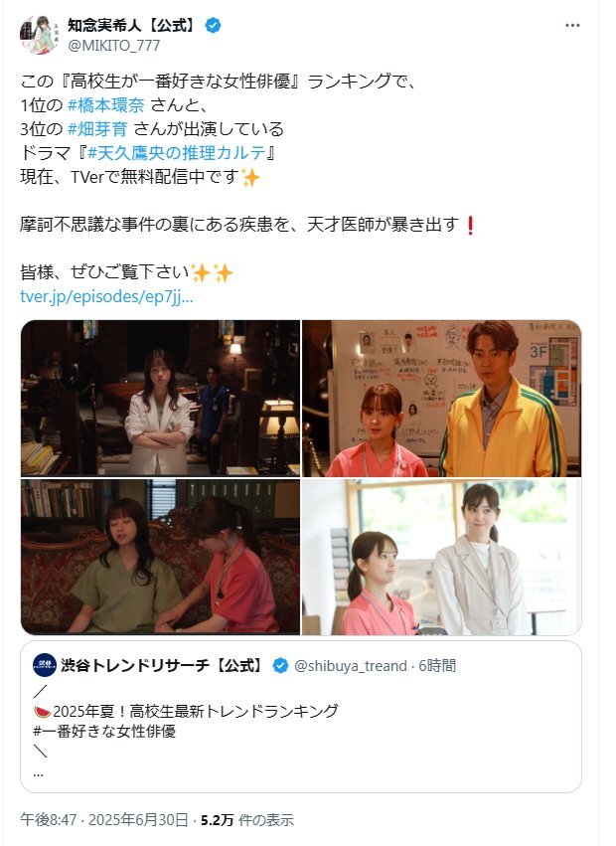View photo of two women on sofa
The width and height of the screenshot is (616, 846).
coord(160,557)
